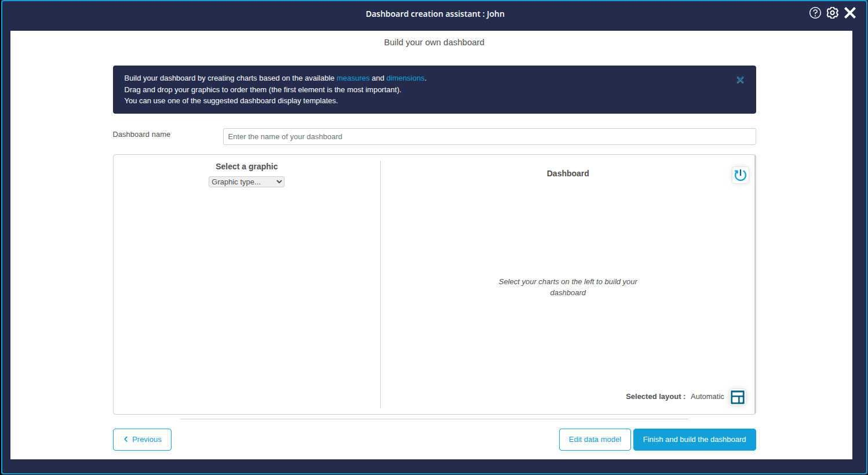Select the layout template icon near Automatic
This screenshot has width=868, height=475.
(737, 397)
